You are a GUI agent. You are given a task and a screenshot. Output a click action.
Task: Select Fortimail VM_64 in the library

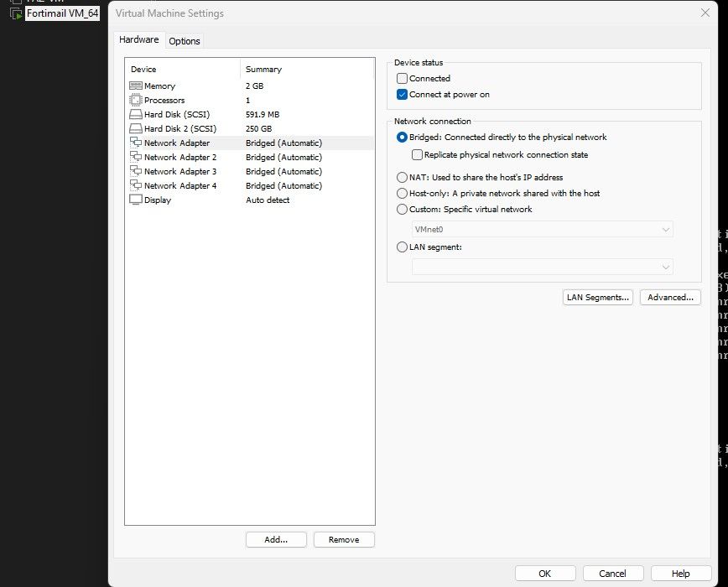[x=63, y=13]
